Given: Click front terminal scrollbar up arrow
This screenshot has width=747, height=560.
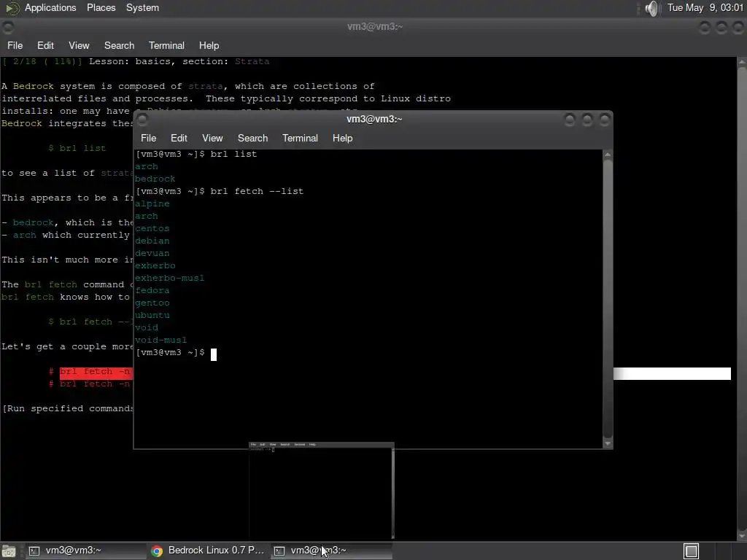Looking at the screenshot, I should point(608,155).
